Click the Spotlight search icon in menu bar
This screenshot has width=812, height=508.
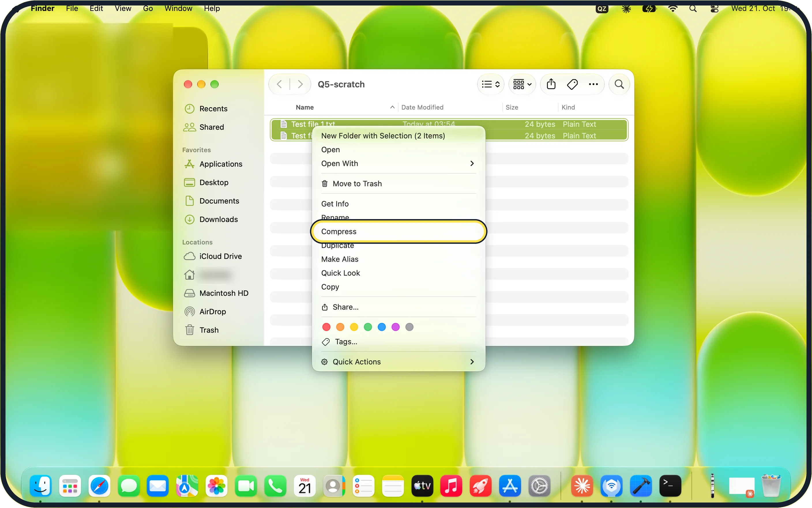point(692,9)
